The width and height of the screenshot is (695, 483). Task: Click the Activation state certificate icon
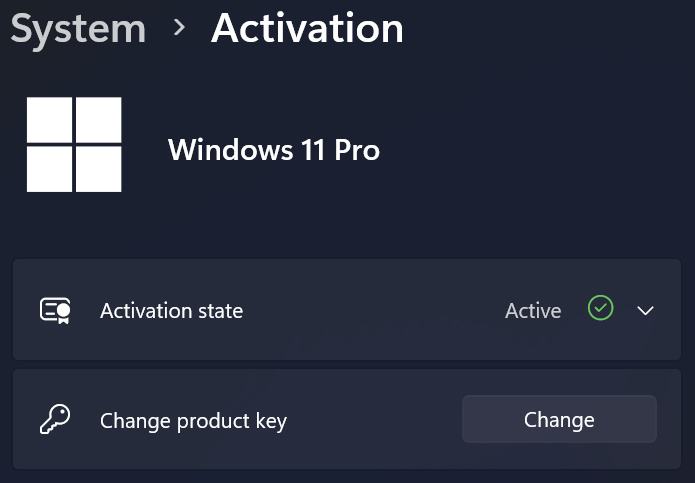click(x=55, y=311)
